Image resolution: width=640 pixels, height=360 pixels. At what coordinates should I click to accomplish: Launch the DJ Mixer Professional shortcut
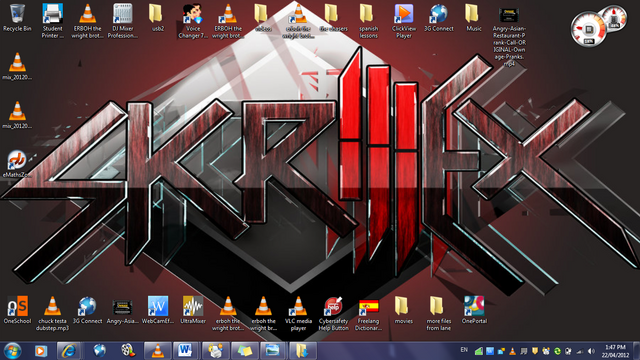122,21
